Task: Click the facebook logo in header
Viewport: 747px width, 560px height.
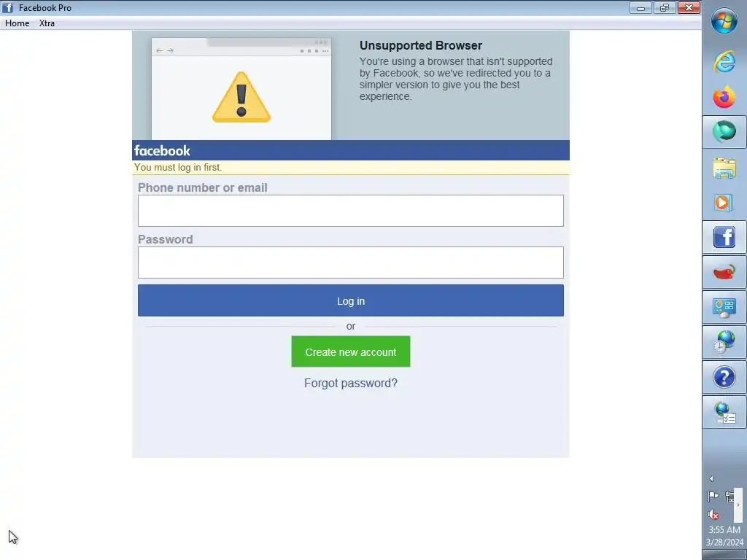Action: [x=162, y=150]
